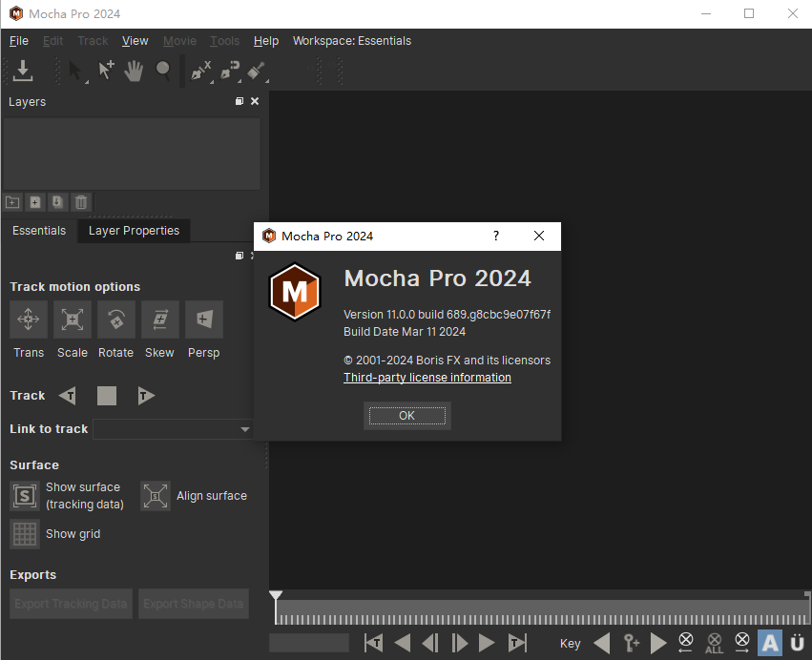Click OK in the about dialog

406,416
